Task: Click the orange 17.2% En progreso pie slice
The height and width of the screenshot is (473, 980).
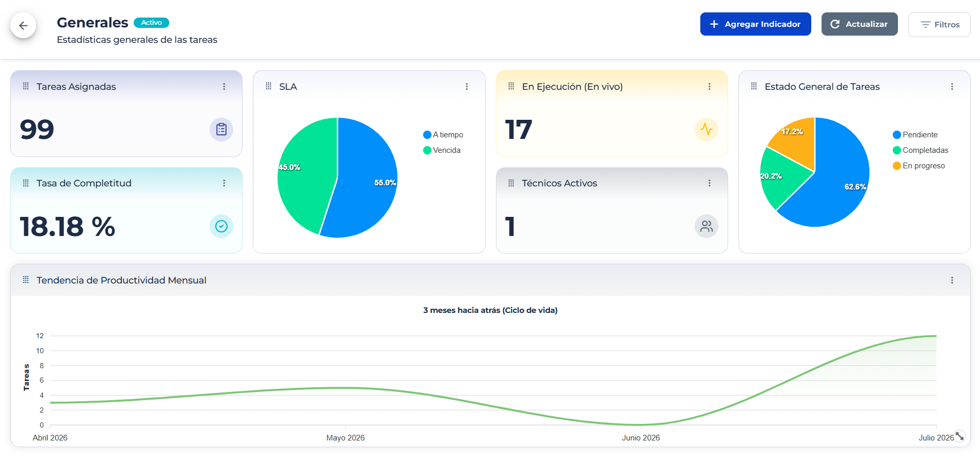Action: pos(797,142)
